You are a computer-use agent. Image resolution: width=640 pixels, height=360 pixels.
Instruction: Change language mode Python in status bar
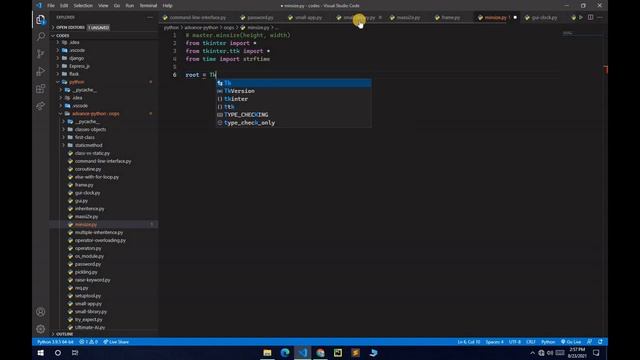tap(548, 342)
